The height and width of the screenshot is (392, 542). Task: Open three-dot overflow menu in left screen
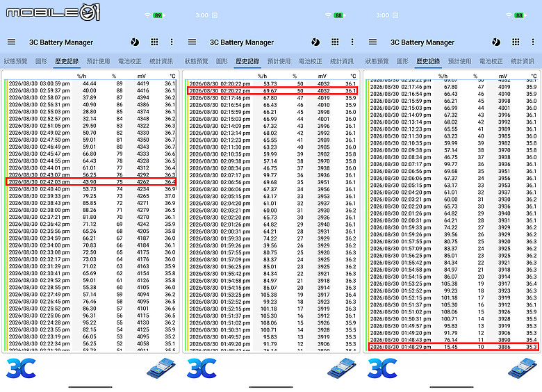[172, 42]
